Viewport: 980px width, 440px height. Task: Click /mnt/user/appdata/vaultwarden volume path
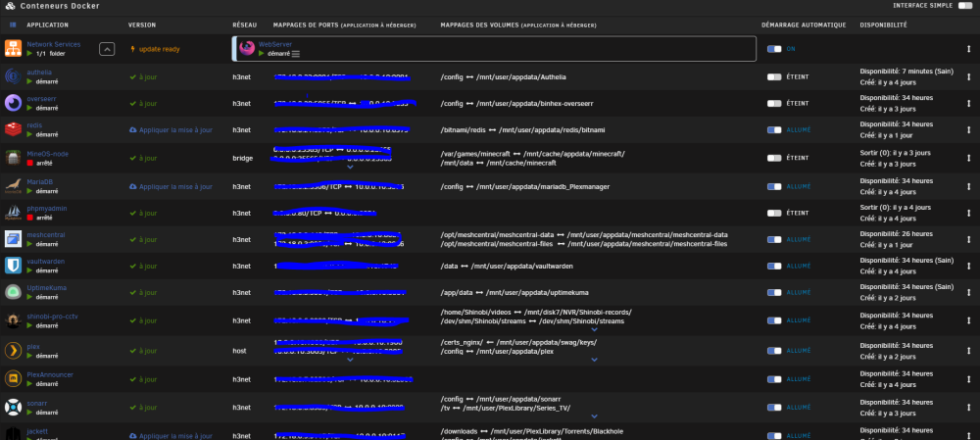(x=524, y=266)
